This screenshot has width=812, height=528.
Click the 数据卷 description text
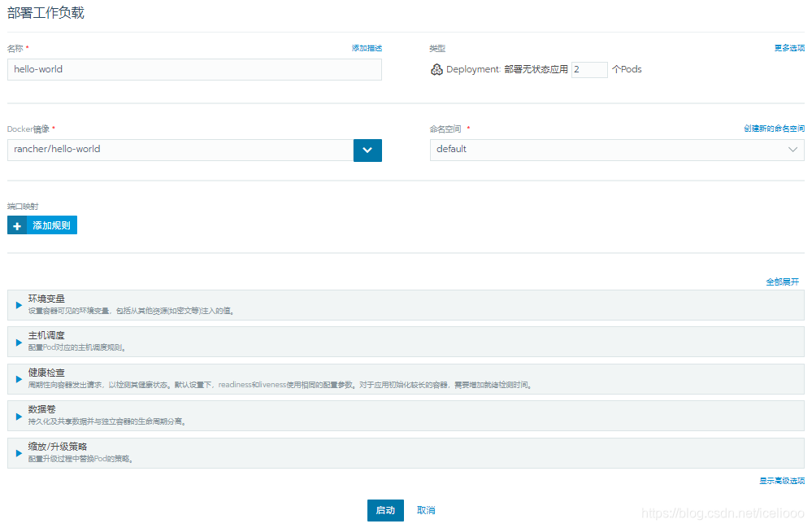107,421
